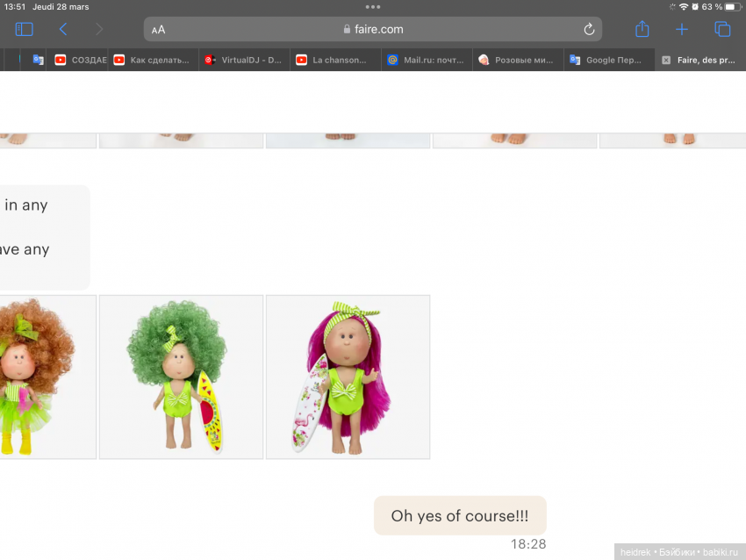This screenshot has width=746, height=560.
Task: Open the green afro doll image
Action: 181,377
